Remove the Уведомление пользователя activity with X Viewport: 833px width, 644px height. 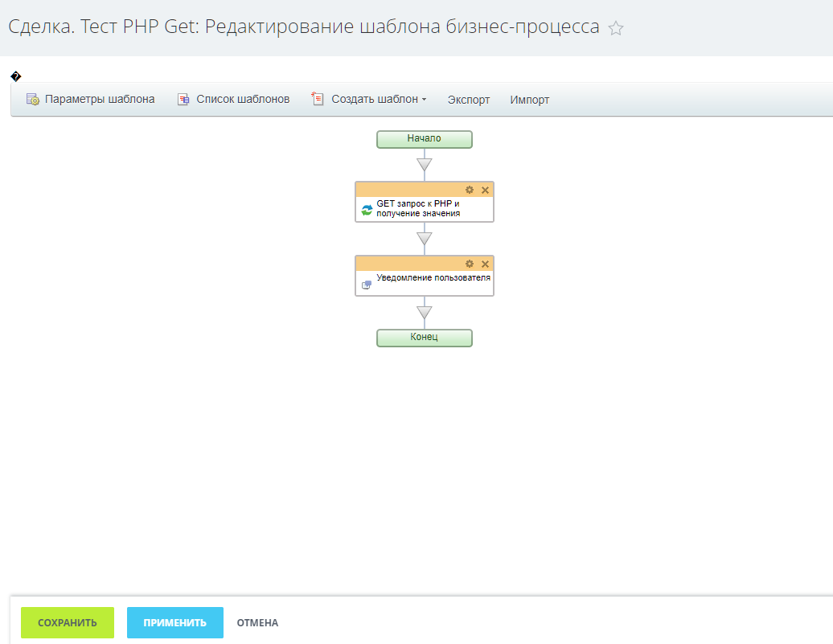tap(485, 264)
